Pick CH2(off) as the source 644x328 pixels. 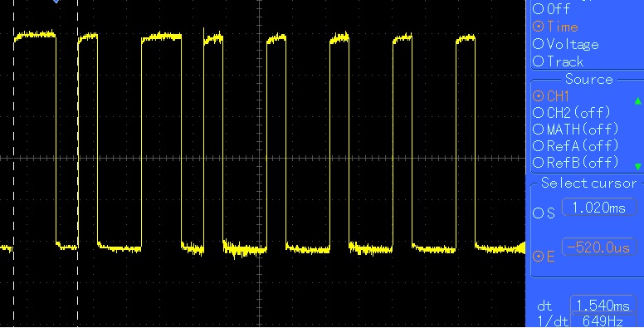538,113
